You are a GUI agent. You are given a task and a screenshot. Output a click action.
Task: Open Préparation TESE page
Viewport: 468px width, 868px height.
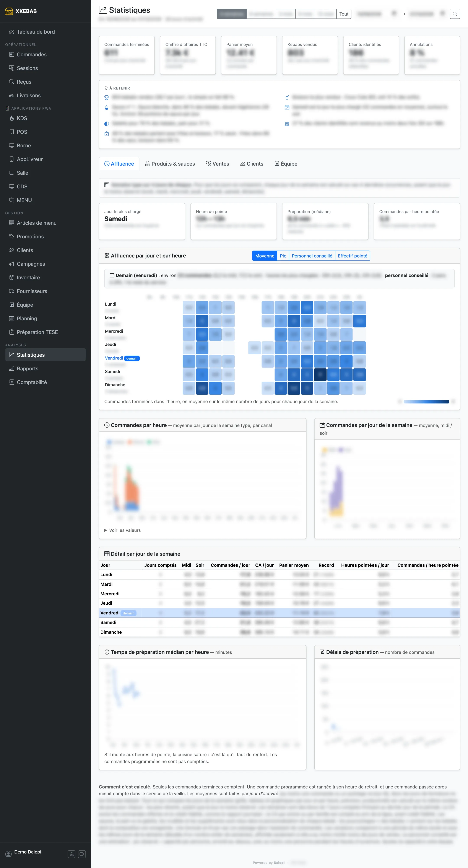tap(45, 332)
